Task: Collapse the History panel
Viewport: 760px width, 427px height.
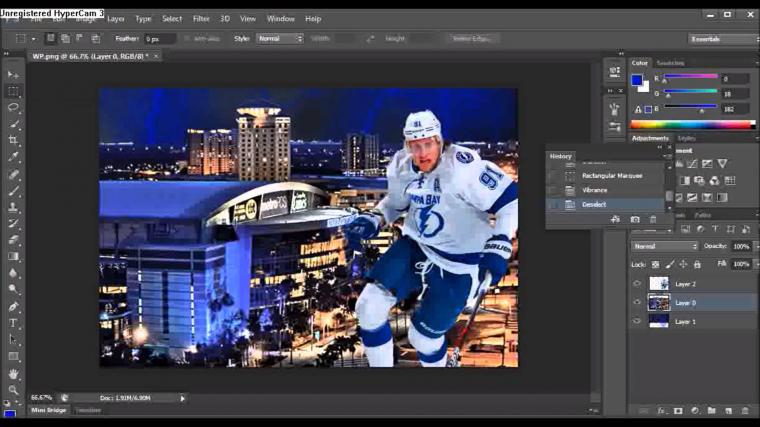Action: (660, 147)
